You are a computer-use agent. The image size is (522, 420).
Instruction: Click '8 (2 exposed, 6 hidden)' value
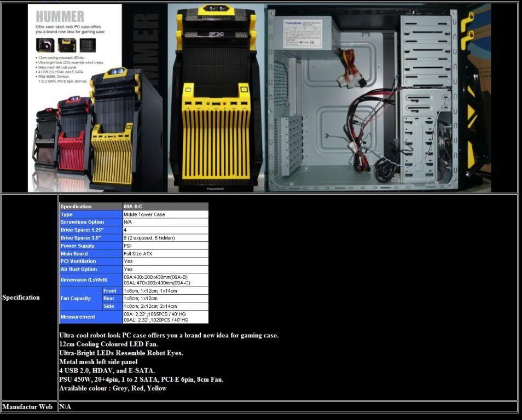point(149,238)
